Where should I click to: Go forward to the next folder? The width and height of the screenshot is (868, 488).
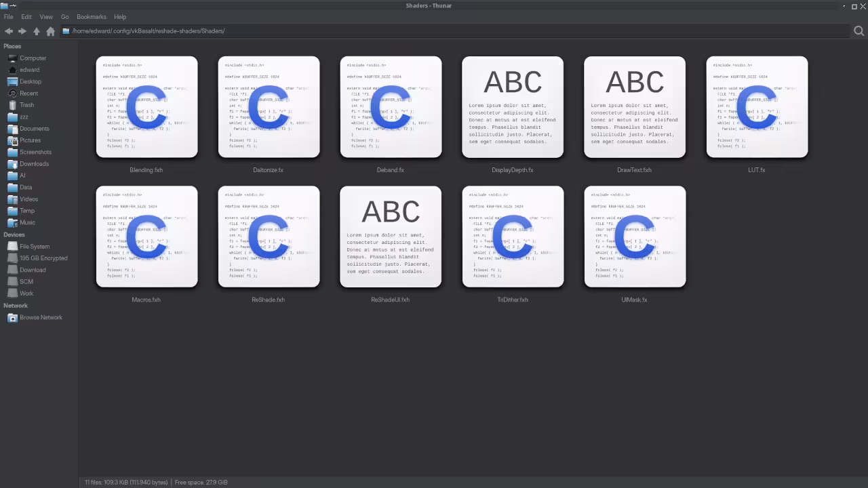tap(22, 31)
